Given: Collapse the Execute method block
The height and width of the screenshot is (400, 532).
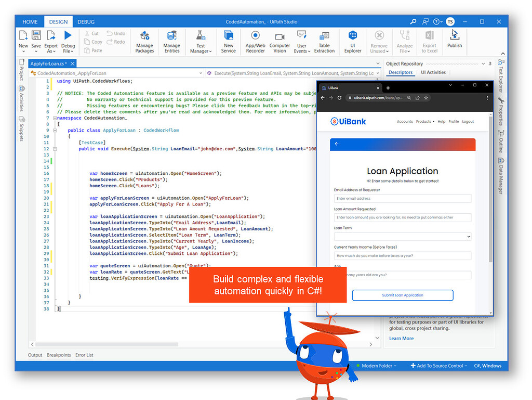Looking at the screenshot, I should (x=55, y=149).
